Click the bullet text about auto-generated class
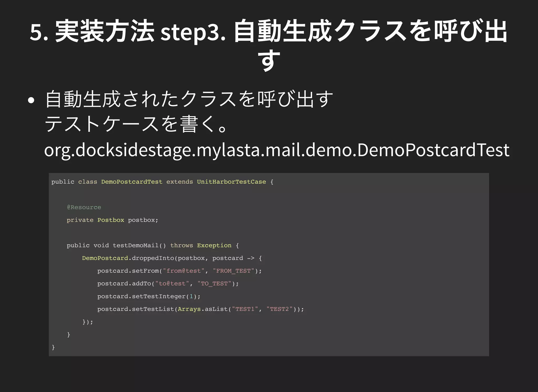Screen dimensions: 538x392 189,100
